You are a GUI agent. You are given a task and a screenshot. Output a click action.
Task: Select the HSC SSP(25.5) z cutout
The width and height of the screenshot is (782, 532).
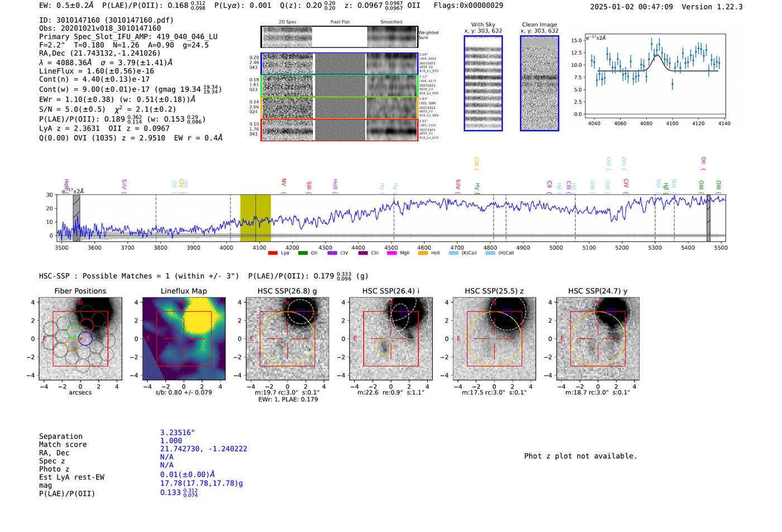pyautogui.click(x=494, y=339)
